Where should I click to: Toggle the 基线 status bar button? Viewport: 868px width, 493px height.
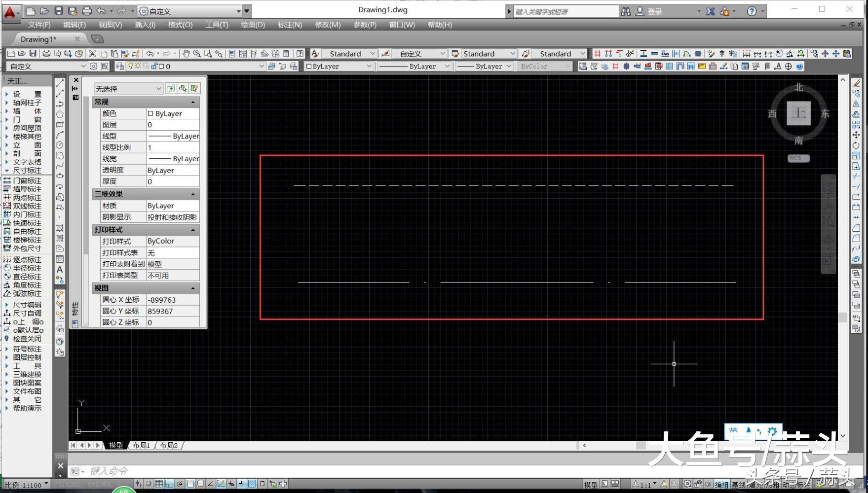[x=739, y=485]
